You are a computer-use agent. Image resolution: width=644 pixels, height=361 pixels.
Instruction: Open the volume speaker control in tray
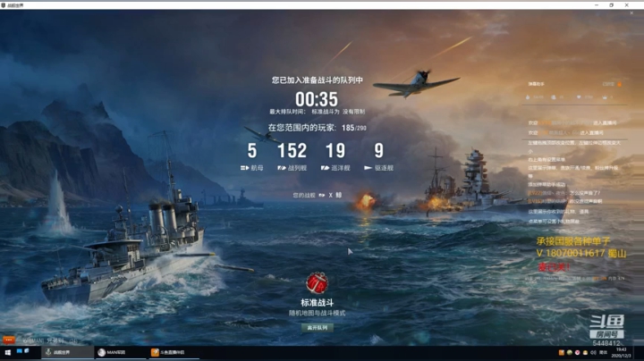coord(593,352)
